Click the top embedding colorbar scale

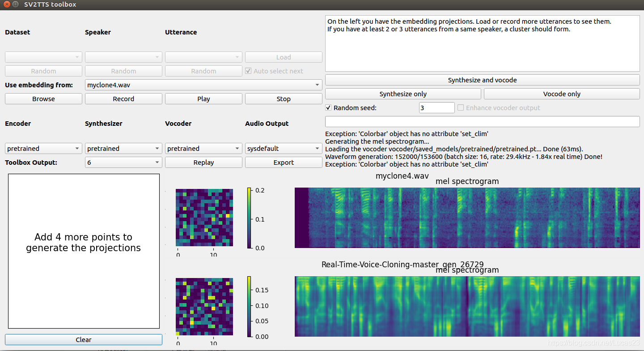pos(250,218)
